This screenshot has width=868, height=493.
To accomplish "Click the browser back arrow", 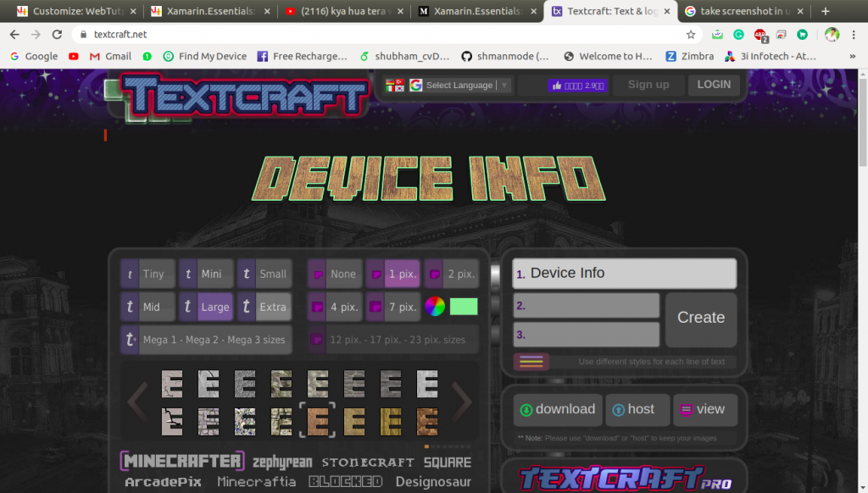I will click(x=14, y=34).
